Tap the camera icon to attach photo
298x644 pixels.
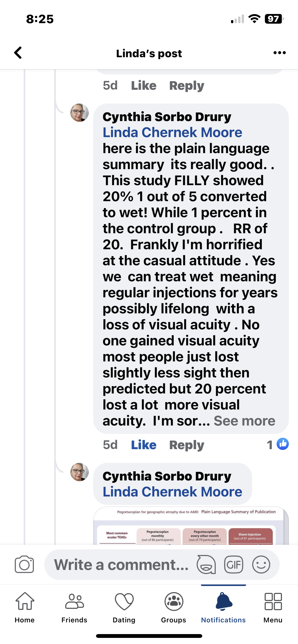24,564
